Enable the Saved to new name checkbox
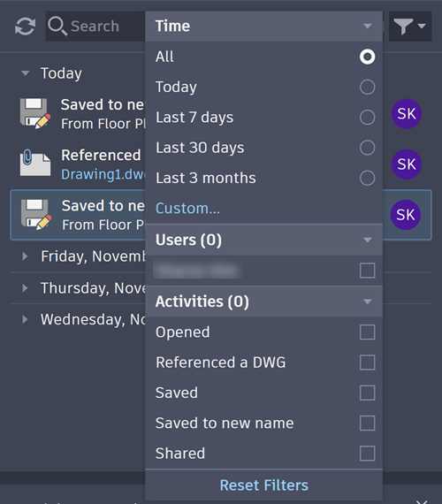442x504 pixels. click(x=367, y=423)
